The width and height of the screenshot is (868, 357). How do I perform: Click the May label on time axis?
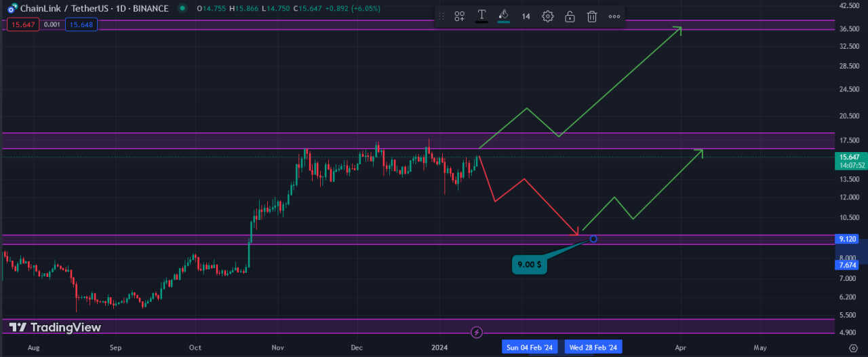(x=760, y=347)
